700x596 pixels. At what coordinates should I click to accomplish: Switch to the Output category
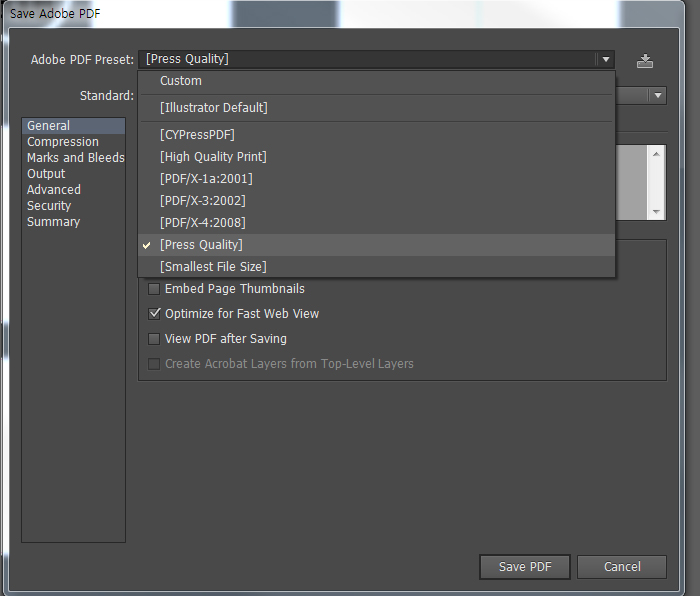[73, 174]
